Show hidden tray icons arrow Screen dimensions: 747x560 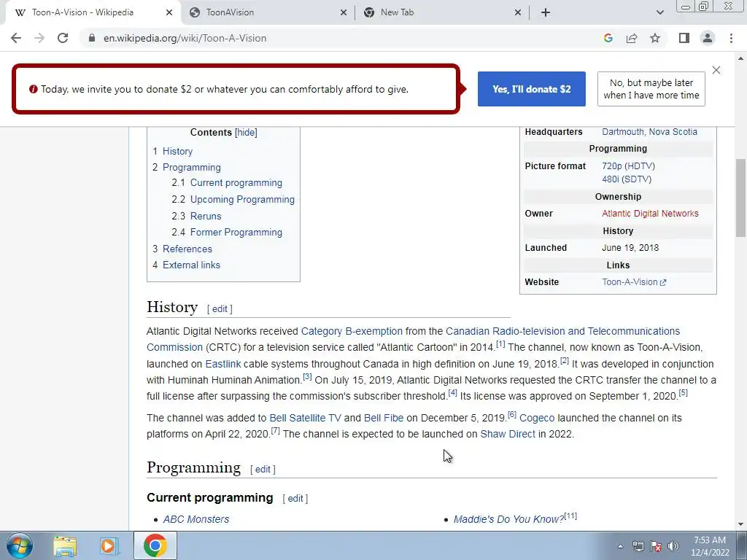click(x=620, y=546)
